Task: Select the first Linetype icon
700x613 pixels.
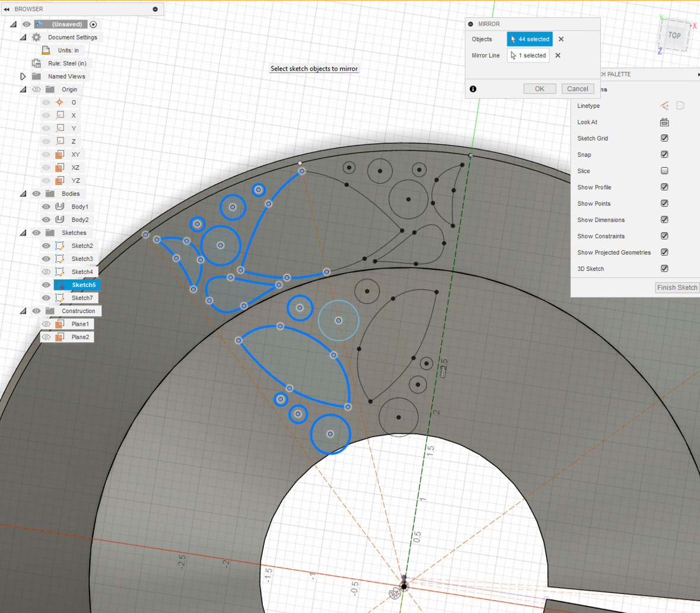Action: click(663, 106)
